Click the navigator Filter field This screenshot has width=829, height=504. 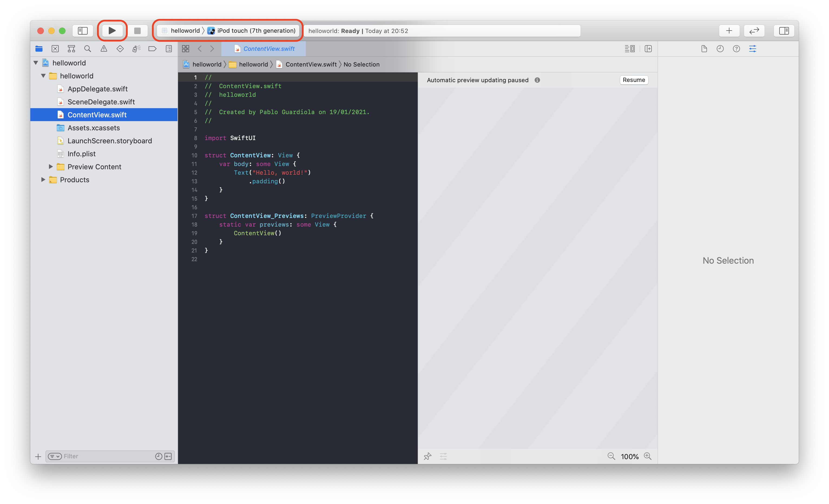(x=110, y=456)
